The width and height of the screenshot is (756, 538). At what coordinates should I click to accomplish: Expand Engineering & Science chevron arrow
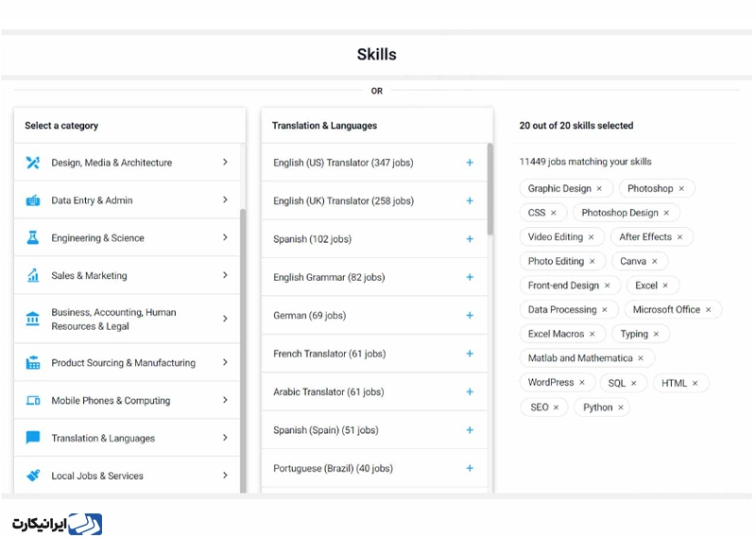pyautogui.click(x=225, y=237)
